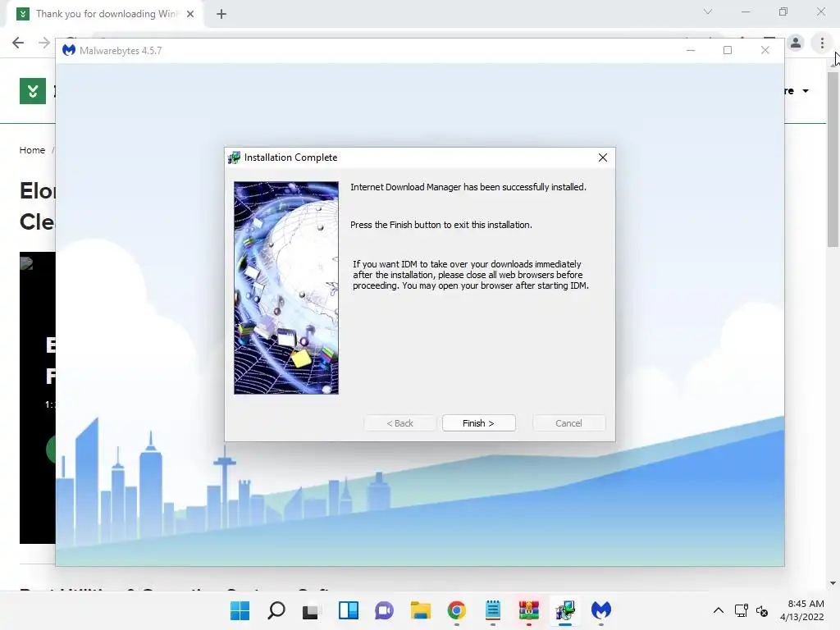Select the 'Thank you for downloading' browser tab
840x630 pixels.
point(105,14)
